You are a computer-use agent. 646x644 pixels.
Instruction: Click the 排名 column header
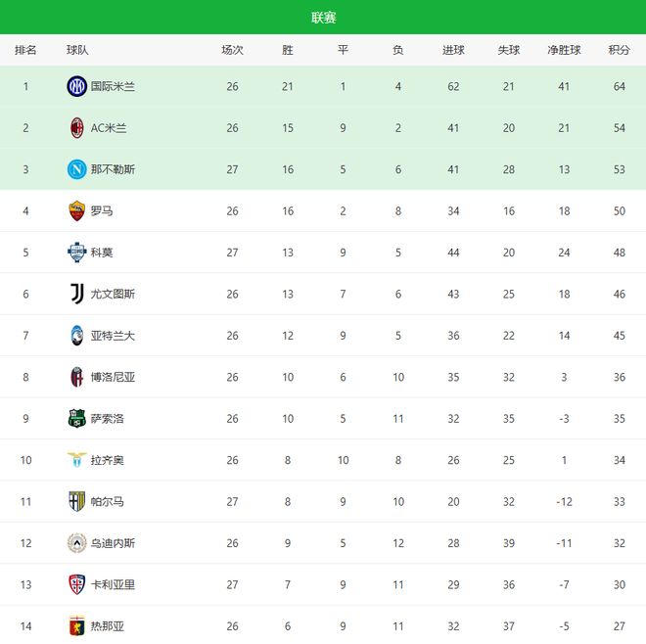click(x=25, y=50)
